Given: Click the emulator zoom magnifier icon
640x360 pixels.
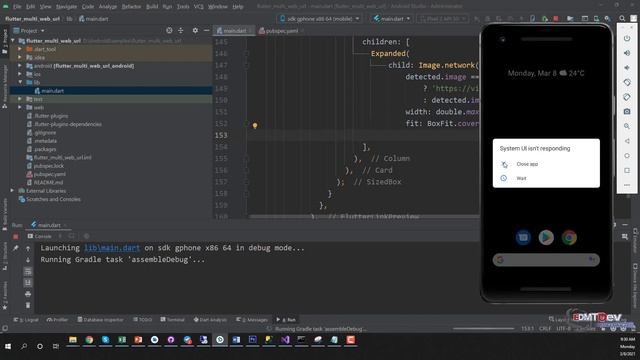Looking at the screenshot, I should coord(627,126).
